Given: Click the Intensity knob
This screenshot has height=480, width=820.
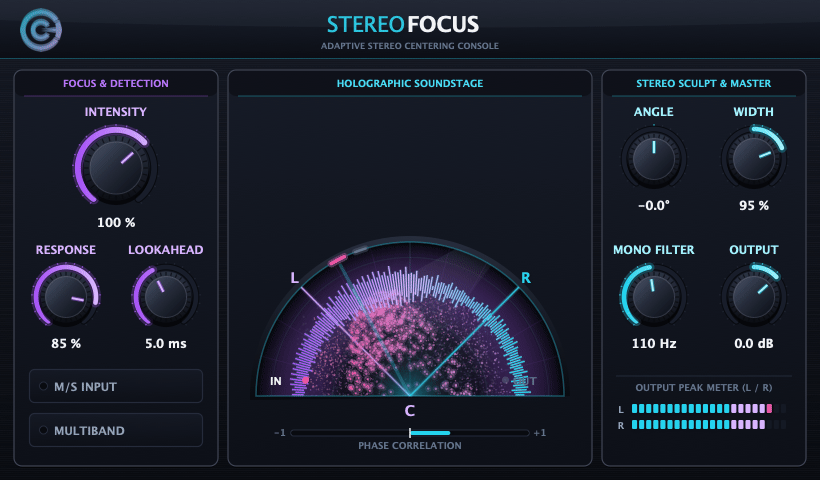Looking at the screenshot, I should click(x=116, y=166).
